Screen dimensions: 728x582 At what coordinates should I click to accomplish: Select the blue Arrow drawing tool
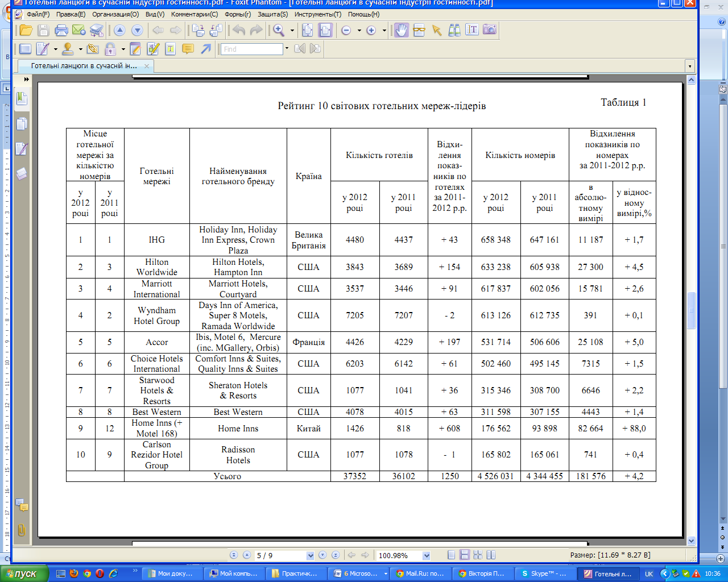pyautogui.click(x=206, y=49)
